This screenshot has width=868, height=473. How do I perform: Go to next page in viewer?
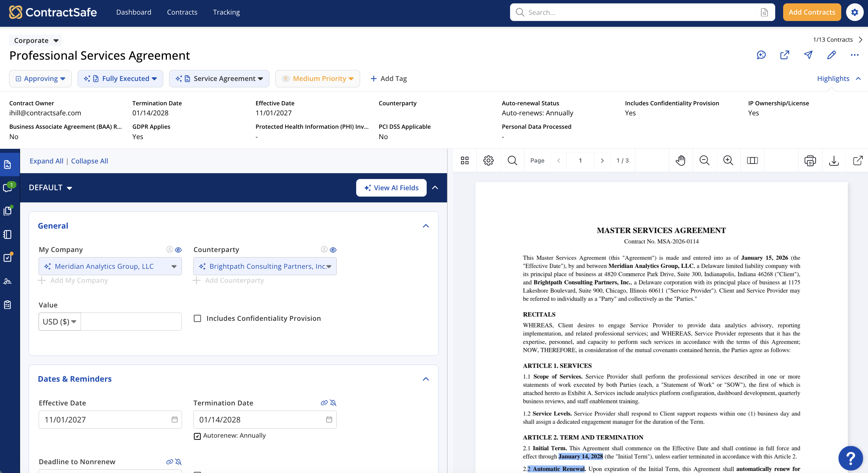point(602,160)
